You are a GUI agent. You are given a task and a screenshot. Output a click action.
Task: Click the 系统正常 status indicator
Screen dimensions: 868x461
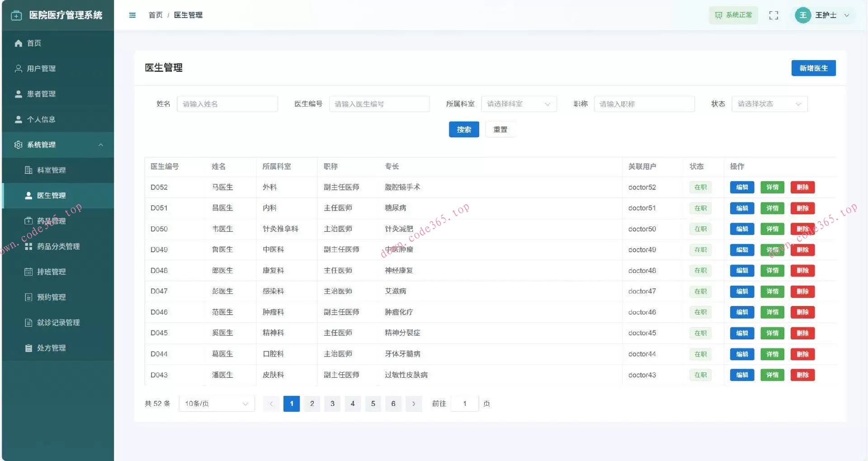[733, 15]
